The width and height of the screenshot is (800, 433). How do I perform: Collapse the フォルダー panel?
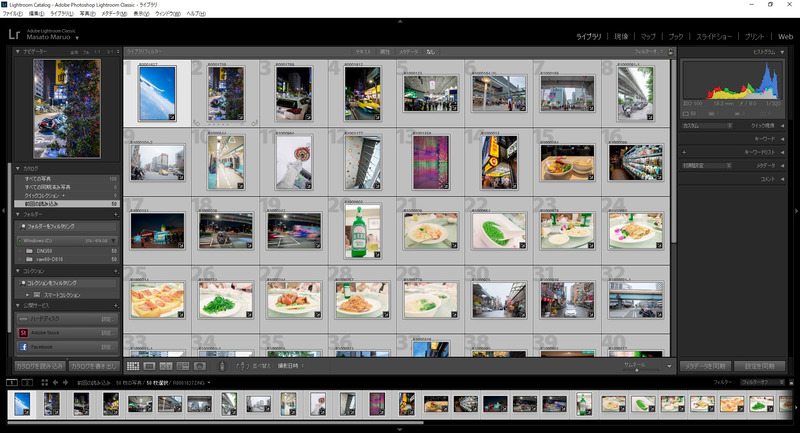[18, 215]
